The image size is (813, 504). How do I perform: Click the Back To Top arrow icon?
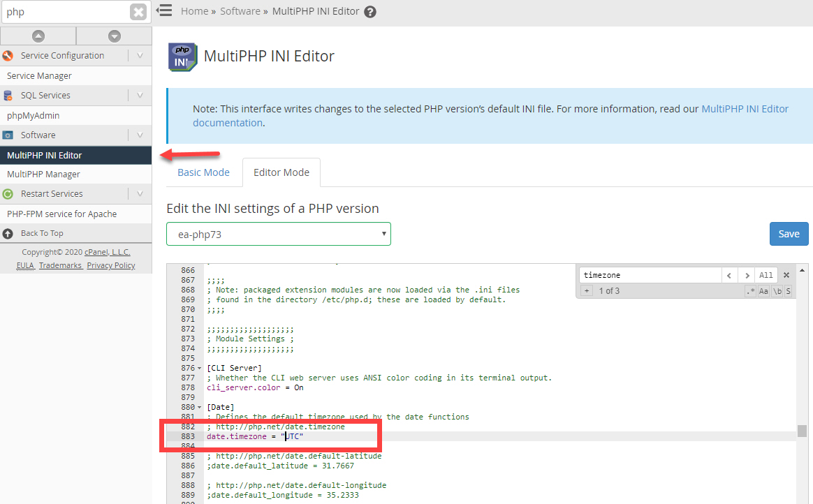(8, 234)
